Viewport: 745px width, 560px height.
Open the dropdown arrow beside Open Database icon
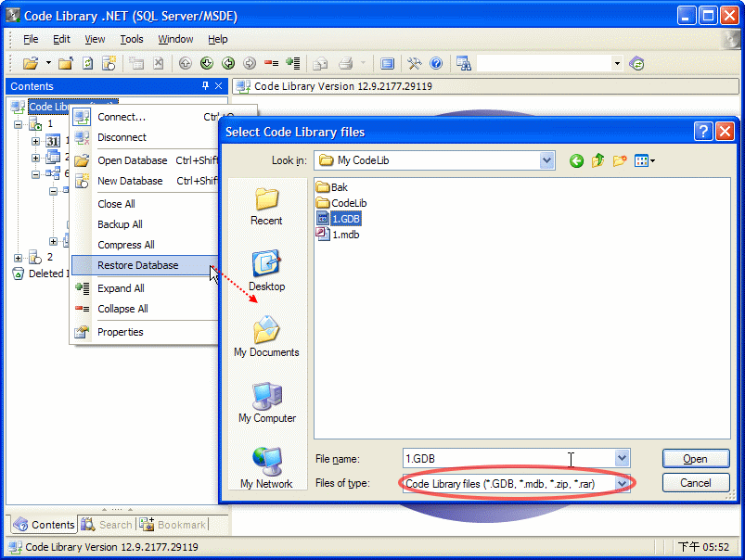tap(48, 63)
